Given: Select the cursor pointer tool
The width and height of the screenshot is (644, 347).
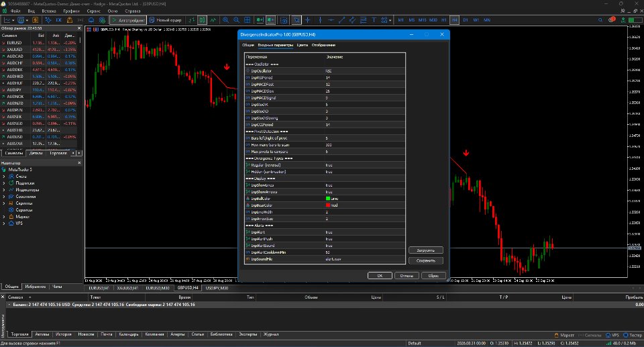Looking at the screenshot, I should point(296,19).
